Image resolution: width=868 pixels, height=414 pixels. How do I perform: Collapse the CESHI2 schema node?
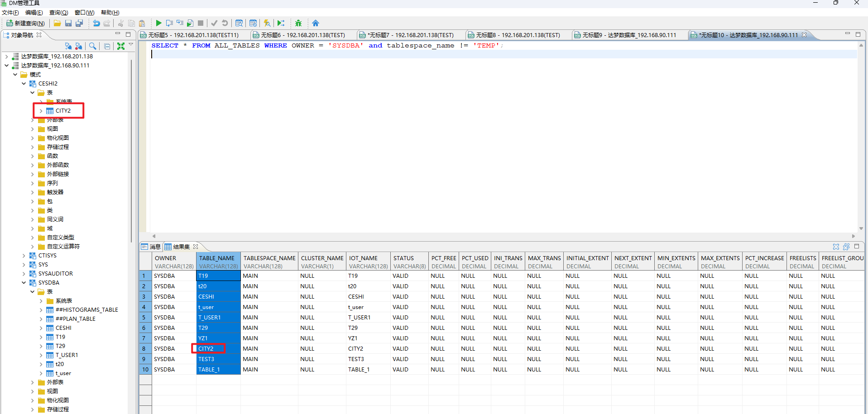(24, 84)
